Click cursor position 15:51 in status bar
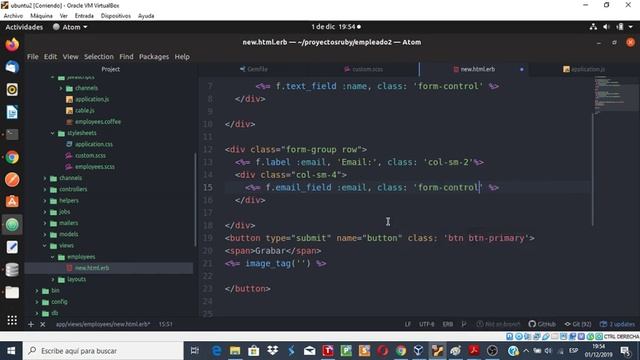This screenshot has width=640, height=360. click(x=165, y=324)
